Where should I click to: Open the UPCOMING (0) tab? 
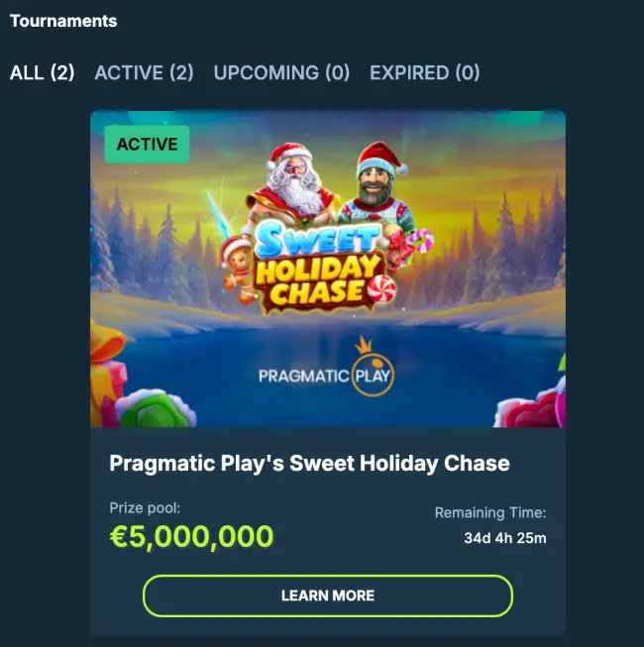click(x=281, y=72)
